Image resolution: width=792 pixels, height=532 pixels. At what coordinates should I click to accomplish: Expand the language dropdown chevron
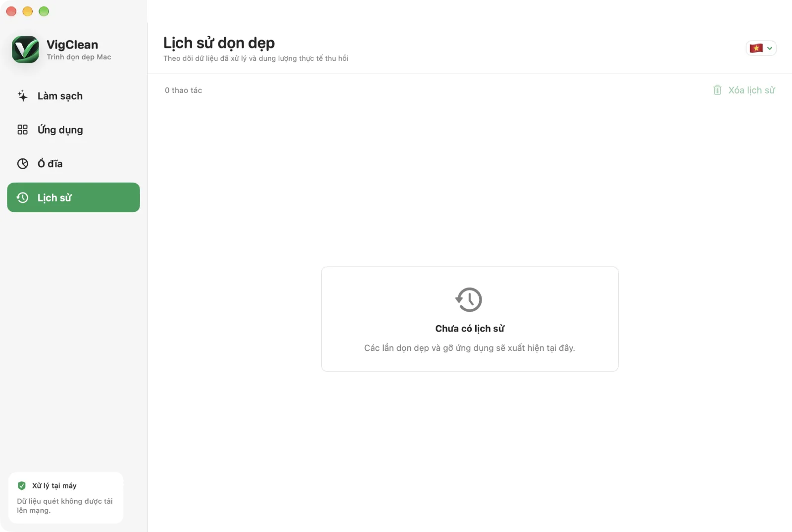[770, 48]
